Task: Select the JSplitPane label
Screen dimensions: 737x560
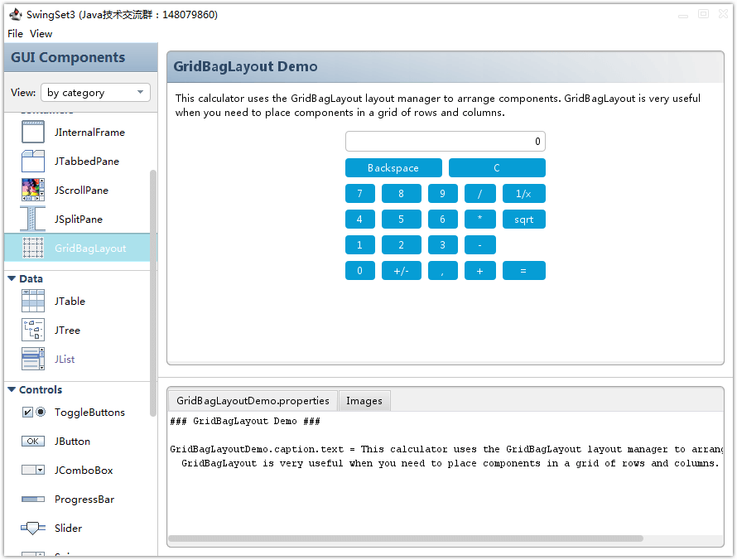Action: [79, 219]
